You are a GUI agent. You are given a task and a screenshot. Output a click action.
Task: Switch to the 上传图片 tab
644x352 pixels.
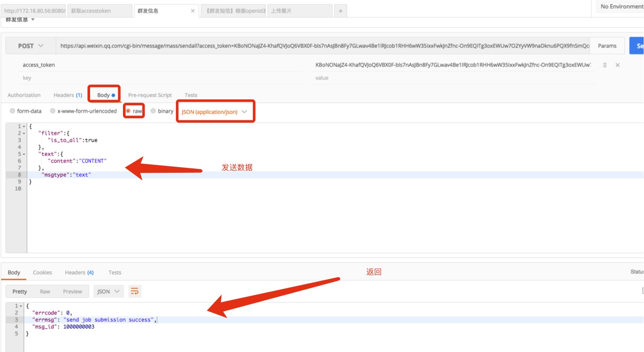point(300,11)
